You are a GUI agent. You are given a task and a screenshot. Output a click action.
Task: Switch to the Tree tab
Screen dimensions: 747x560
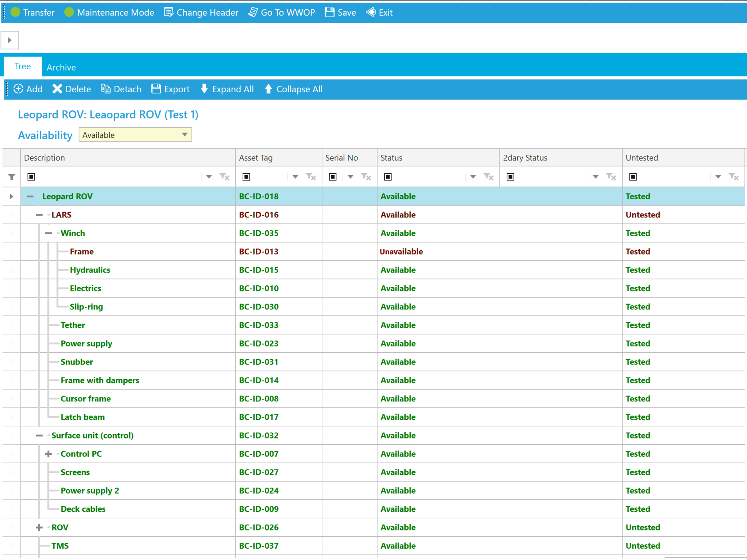tap(23, 66)
